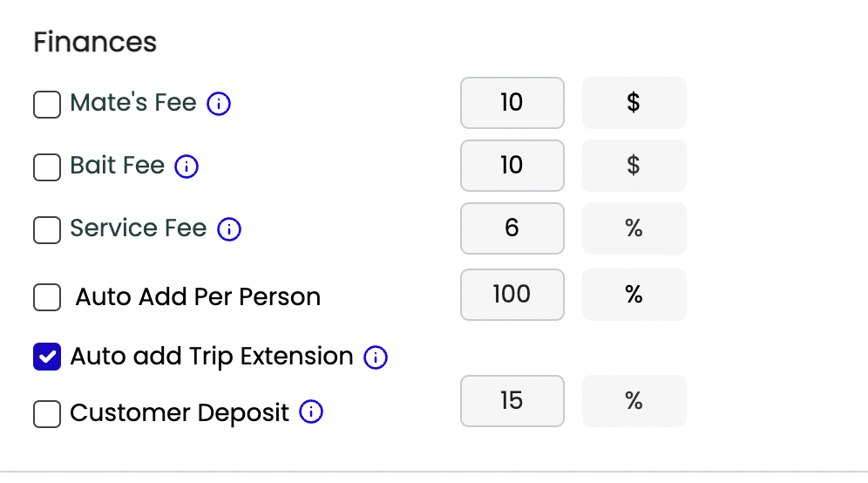Focus the Service Fee value field

click(x=512, y=228)
